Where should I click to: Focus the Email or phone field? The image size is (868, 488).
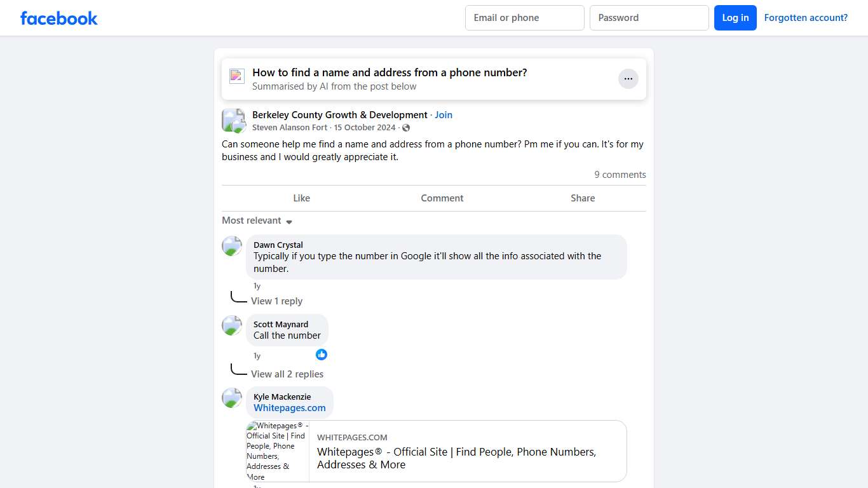coord(524,18)
